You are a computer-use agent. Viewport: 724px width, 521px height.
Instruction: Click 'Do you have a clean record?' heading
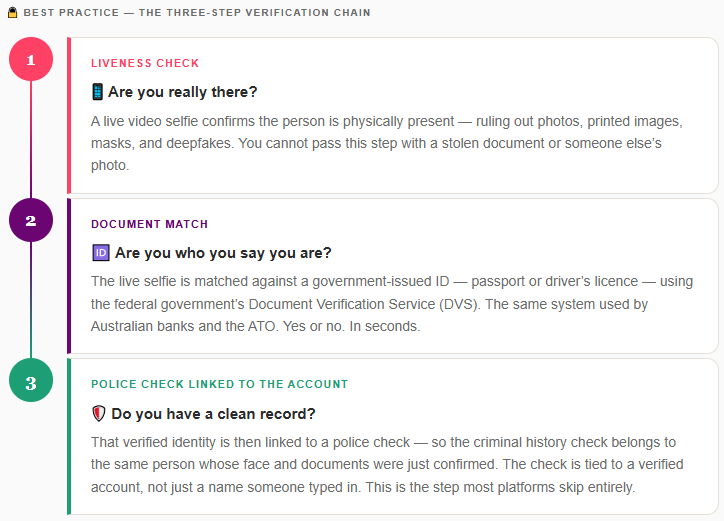213,413
